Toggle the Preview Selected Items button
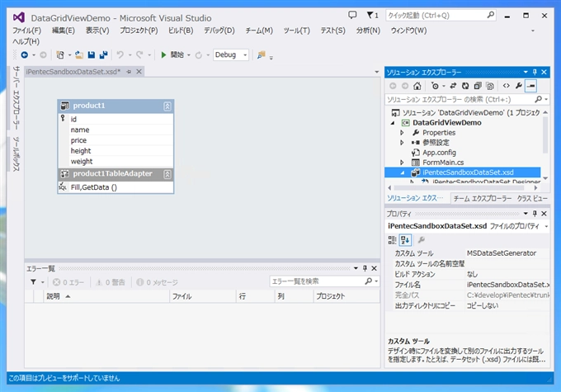The height and width of the screenshot is (392, 561). tap(531, 86)
